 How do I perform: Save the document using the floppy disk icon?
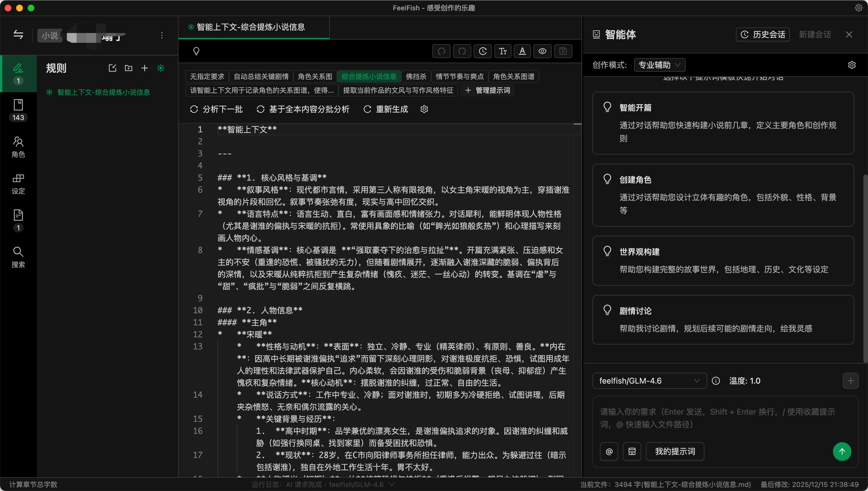click(x=563, y=51)
